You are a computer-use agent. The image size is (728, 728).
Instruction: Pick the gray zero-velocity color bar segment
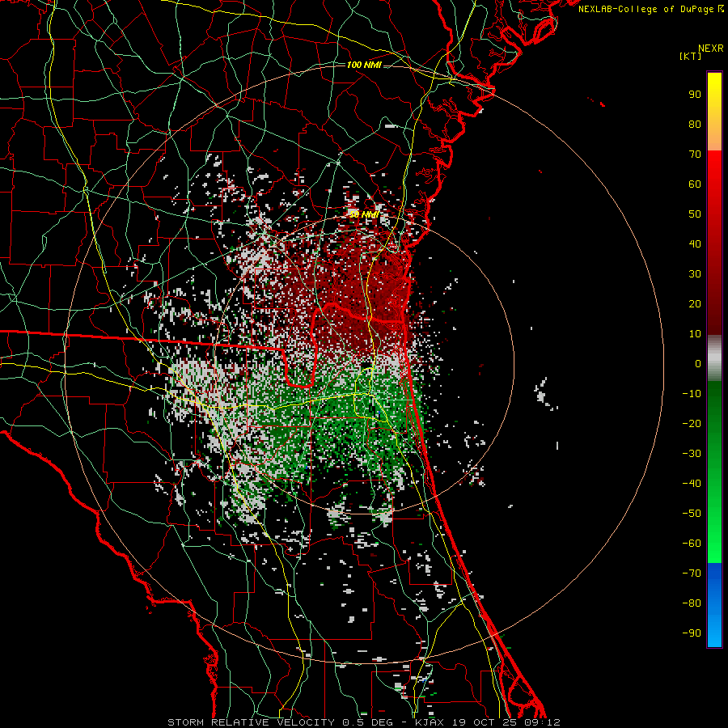coord(714,358)
